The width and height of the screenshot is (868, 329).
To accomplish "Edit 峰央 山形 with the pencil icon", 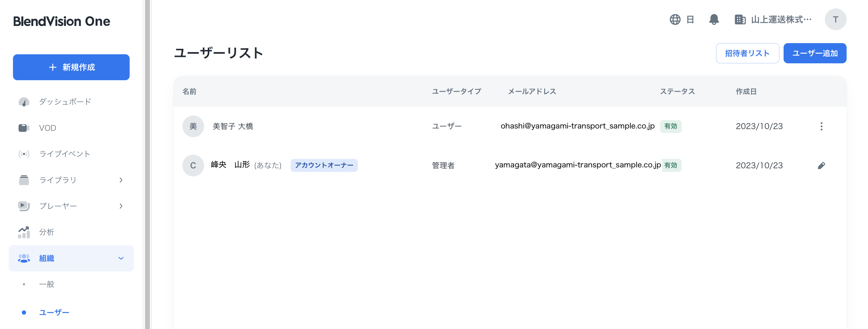I will [x=822, y=165].
